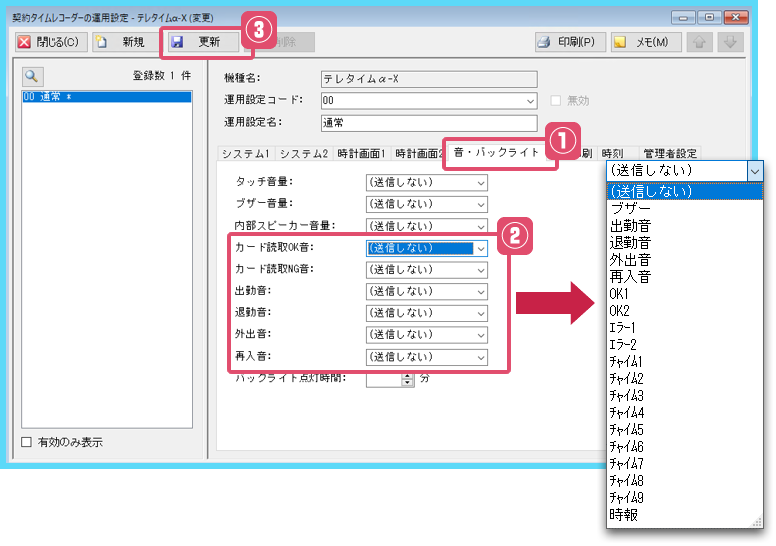Click the down arrow navigation icon
Screen dimensions: 776x546
(x=731, y=42)
